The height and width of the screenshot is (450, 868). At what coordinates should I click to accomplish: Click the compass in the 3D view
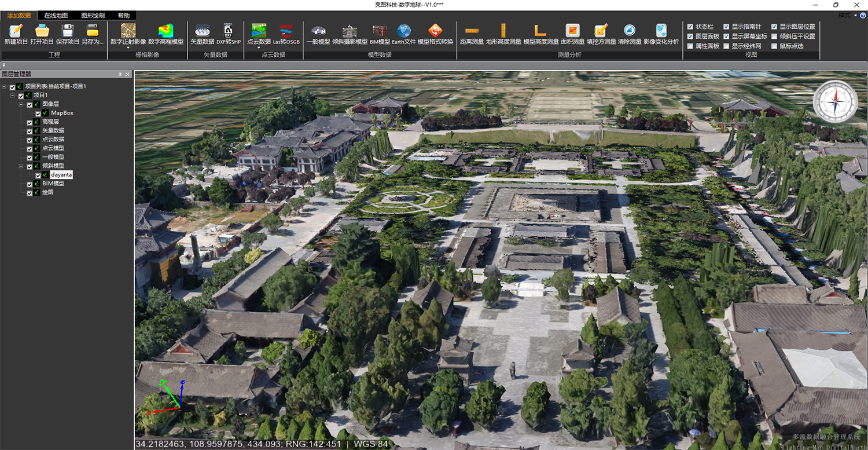tap(835, 102)
